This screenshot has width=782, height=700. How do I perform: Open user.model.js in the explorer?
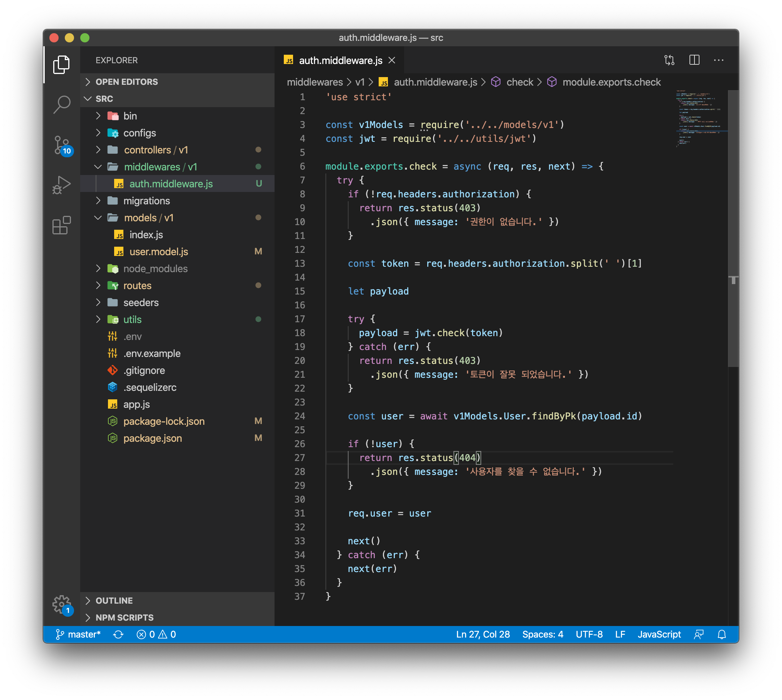[x=158, y=252]
